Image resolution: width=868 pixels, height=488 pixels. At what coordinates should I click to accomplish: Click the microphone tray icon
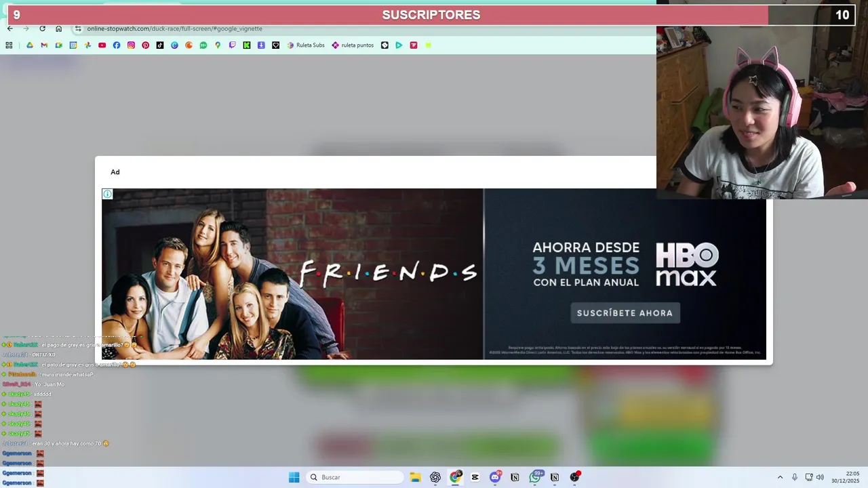[x=795, y=477]
